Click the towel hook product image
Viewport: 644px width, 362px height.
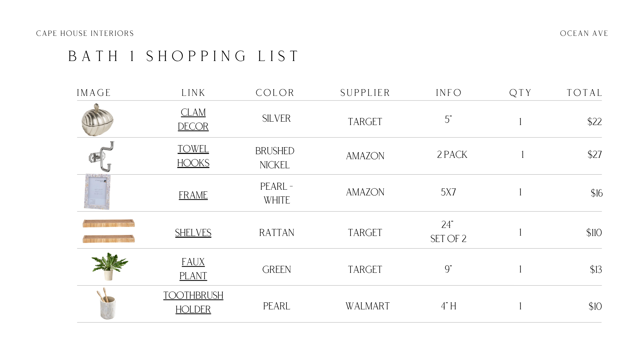[102, 157]
